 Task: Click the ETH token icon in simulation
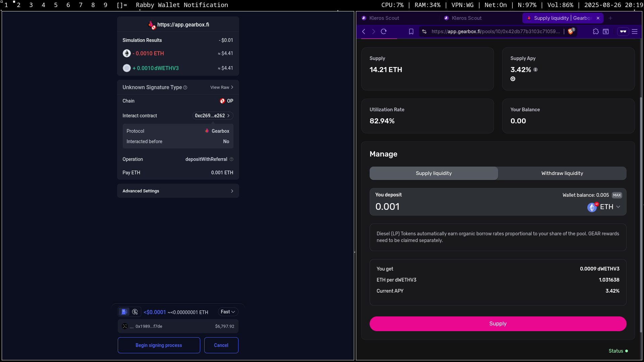click(x=127, y=53)
